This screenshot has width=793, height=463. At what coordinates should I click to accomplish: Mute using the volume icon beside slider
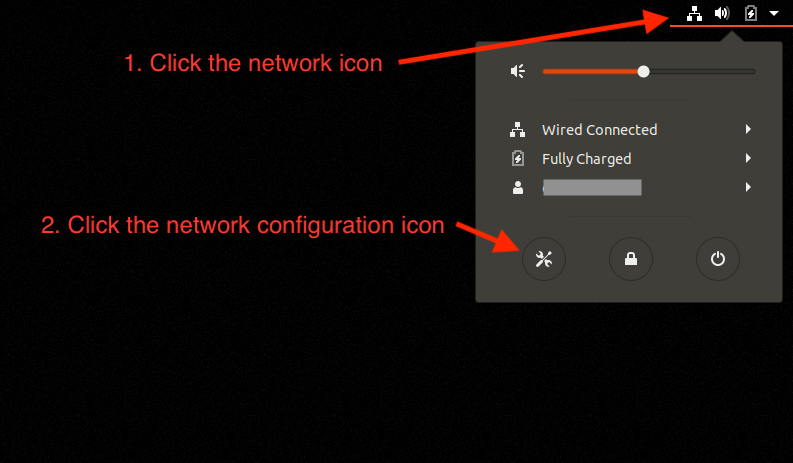click(x=518, y=71)
